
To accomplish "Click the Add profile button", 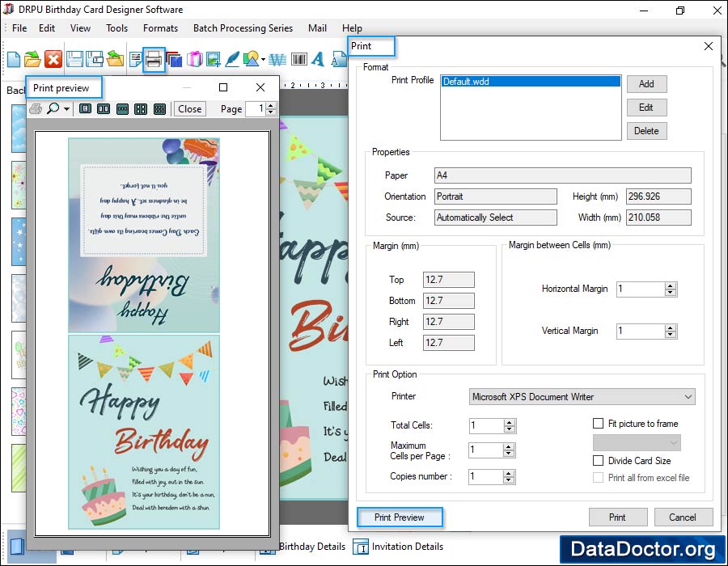I will tap(647, 84).
